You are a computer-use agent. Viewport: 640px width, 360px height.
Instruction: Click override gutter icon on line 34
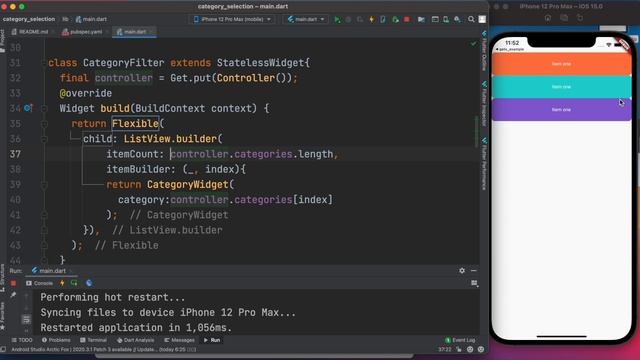coord(28,108)
